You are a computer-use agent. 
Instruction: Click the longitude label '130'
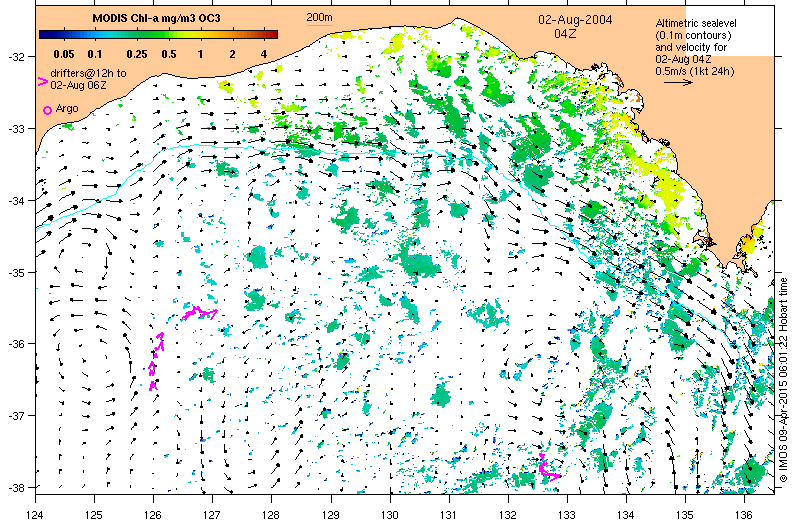[x=390, y=514]
